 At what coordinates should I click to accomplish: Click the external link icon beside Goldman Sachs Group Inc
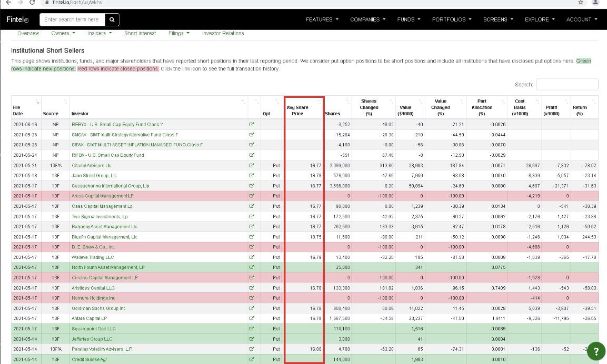click(x=252, y=308)
